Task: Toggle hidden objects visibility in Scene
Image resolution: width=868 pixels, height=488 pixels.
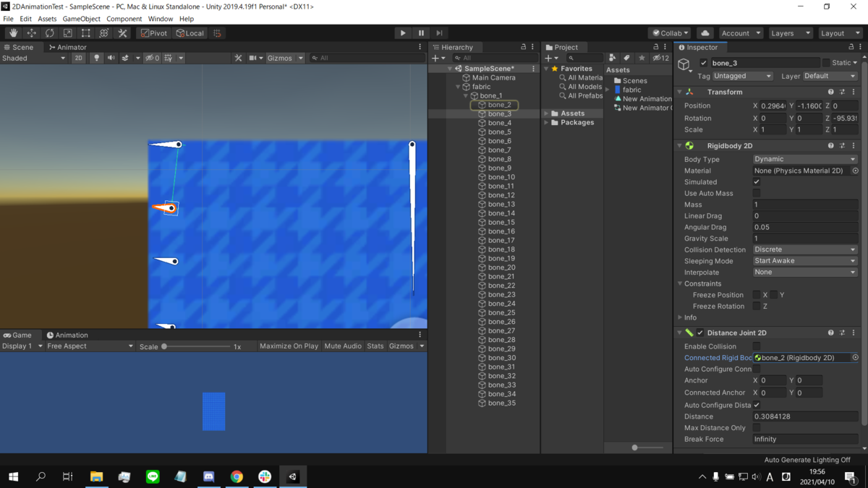Action: 152,58
